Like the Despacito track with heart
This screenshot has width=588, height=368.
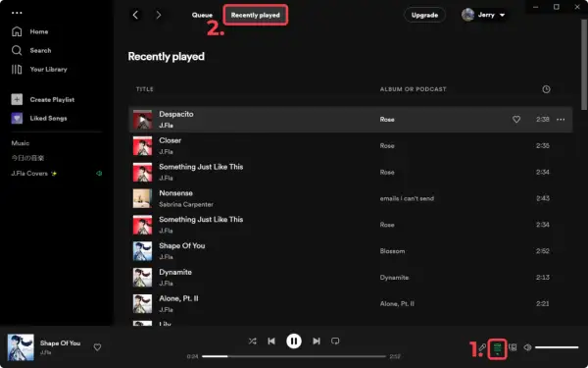[516, 120]
